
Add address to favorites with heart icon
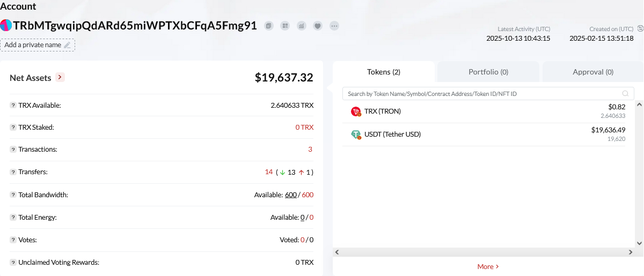point(318,26)
